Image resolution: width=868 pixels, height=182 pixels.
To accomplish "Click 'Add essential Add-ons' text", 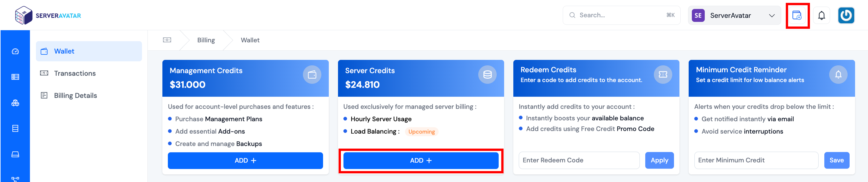I will [210, 131].
